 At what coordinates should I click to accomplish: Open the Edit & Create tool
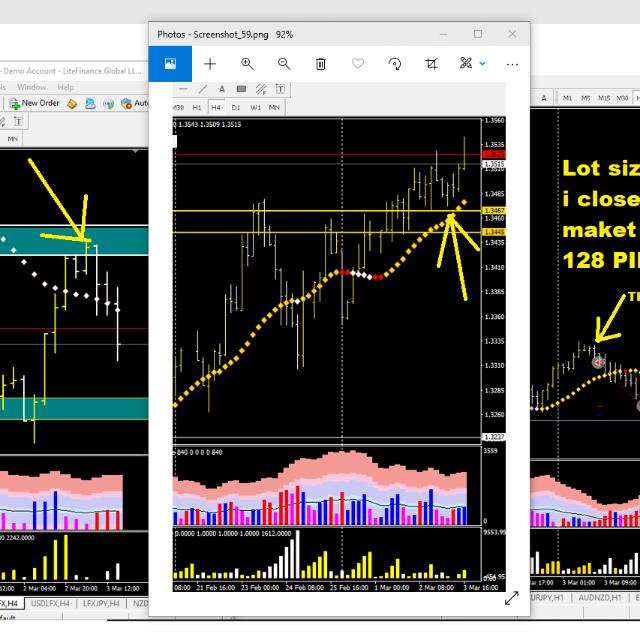[466, 63]
